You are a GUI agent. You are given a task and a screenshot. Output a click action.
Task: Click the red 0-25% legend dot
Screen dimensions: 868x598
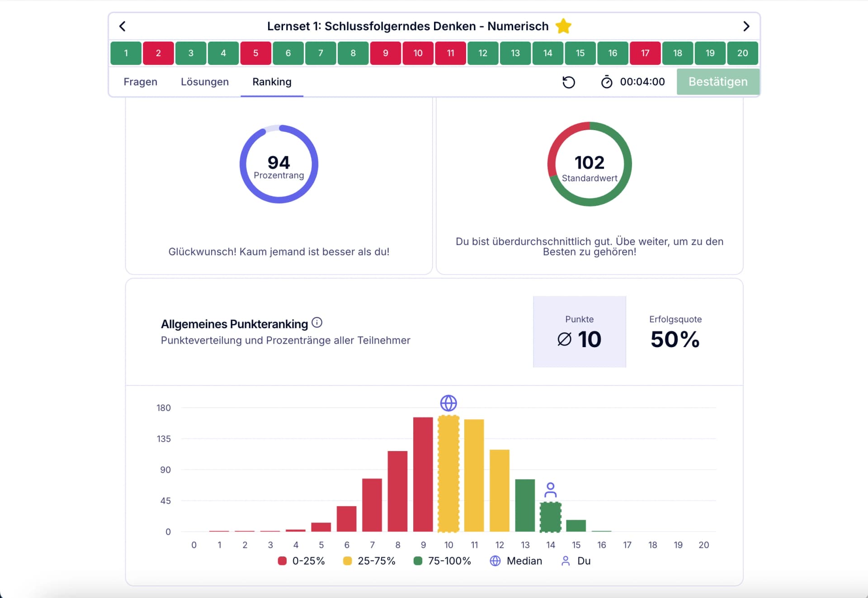(x=282, y=560)
